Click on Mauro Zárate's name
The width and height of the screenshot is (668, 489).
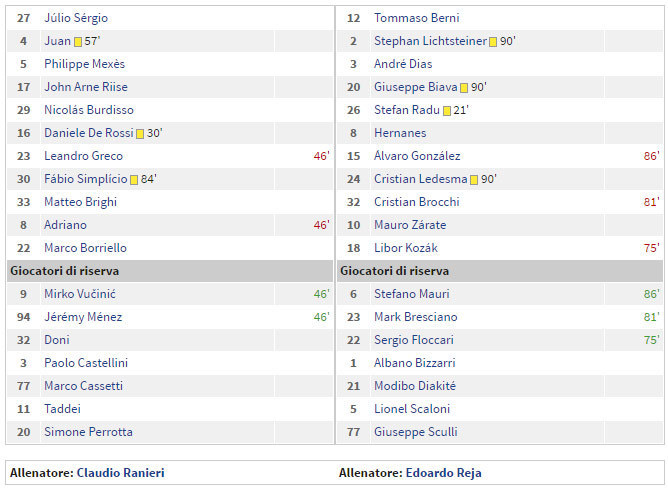click(x=410, y=225)
